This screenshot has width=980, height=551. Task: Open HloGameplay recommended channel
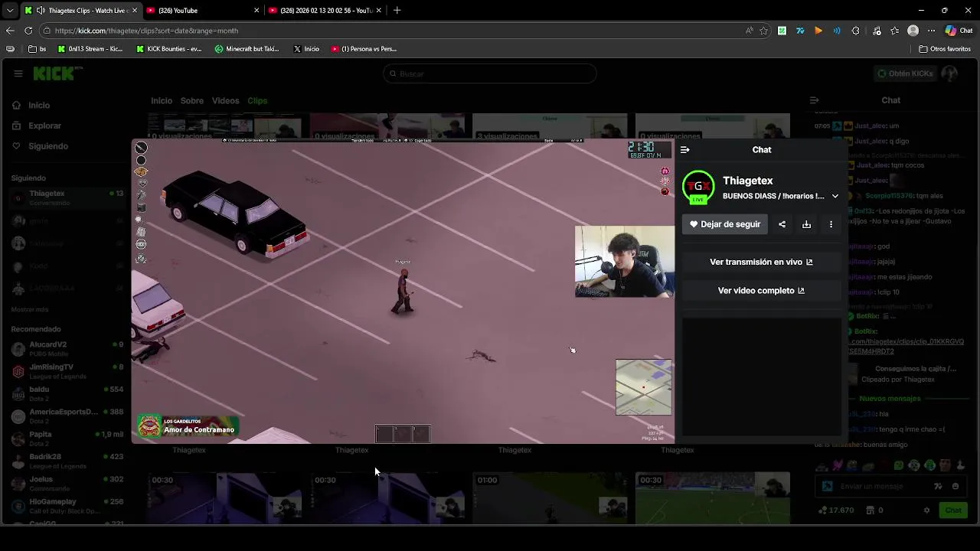67,506
